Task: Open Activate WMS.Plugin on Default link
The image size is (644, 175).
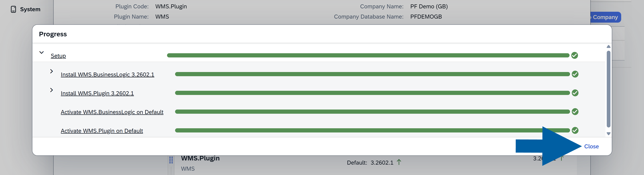Action: pyautogui.click(x=102, y=131)
